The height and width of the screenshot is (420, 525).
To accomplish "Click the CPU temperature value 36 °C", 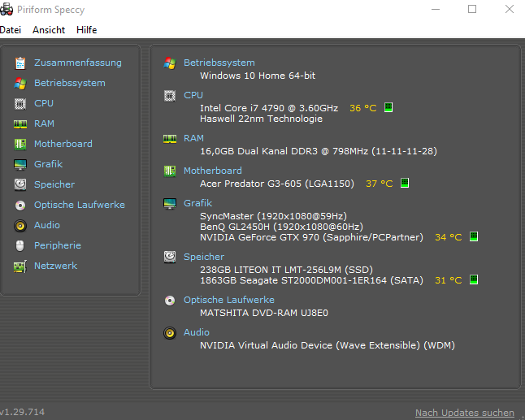I will click(363, 108).
